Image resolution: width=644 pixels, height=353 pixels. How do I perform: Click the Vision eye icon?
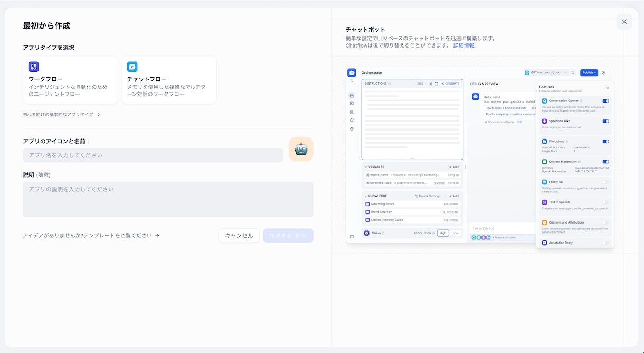click(x=367, y=233)
